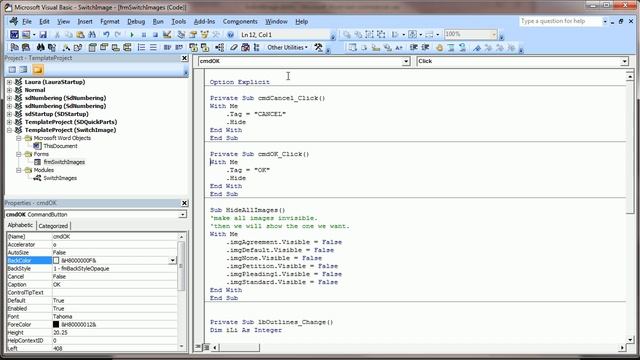This screenshot has width=640, height=360.
Task: Toggle bookmark with the blue flag icon
Action: click(477, 48)
